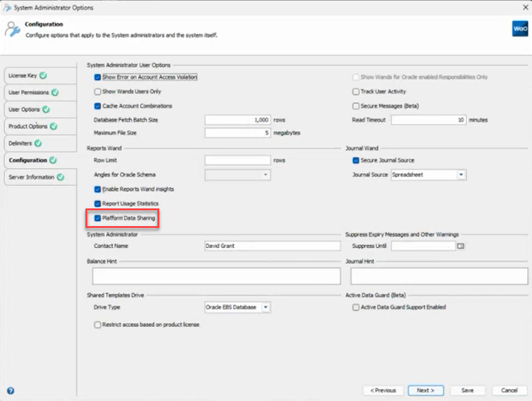This screenshot has width=532, height=401.
Task: Toggle Report Usage Statistics checkbox
Action: [x=98, y=204]
